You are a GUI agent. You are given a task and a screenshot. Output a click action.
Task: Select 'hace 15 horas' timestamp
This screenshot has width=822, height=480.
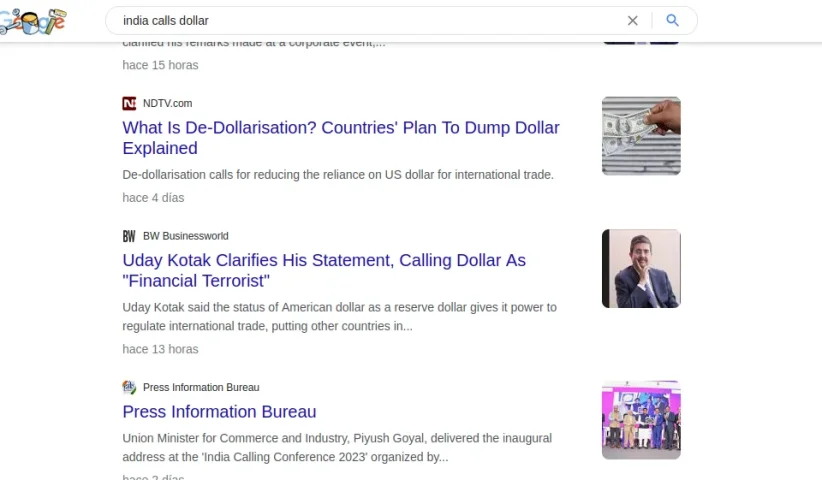[x=160, y=65]
